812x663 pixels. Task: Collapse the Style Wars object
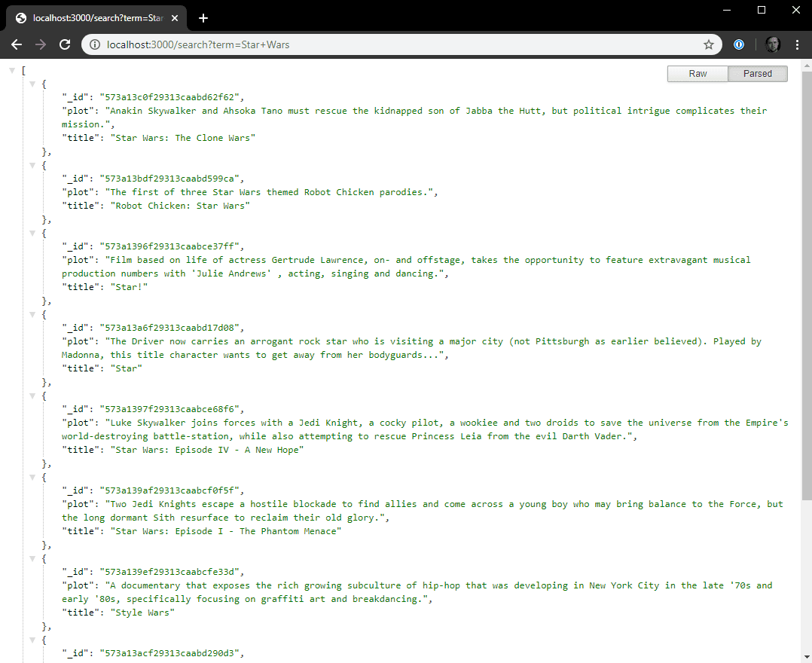32,558
